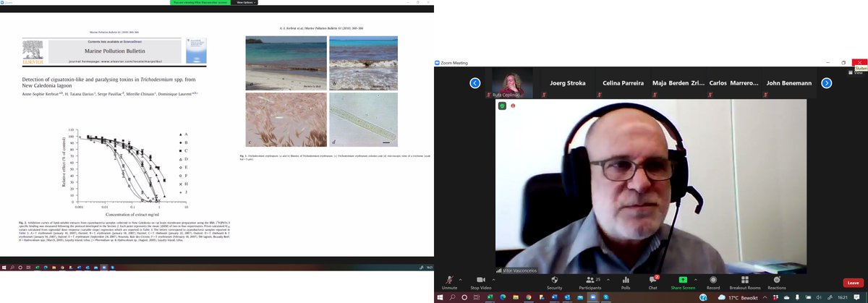Open the Security shield menu
868x303 pixels.
pyautogui.click(x=554, y=282)
